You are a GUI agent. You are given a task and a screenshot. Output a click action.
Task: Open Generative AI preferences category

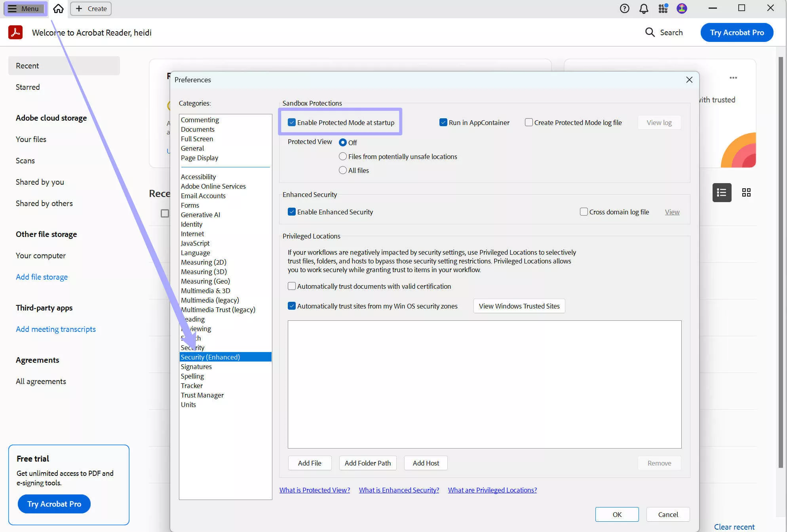200,214
